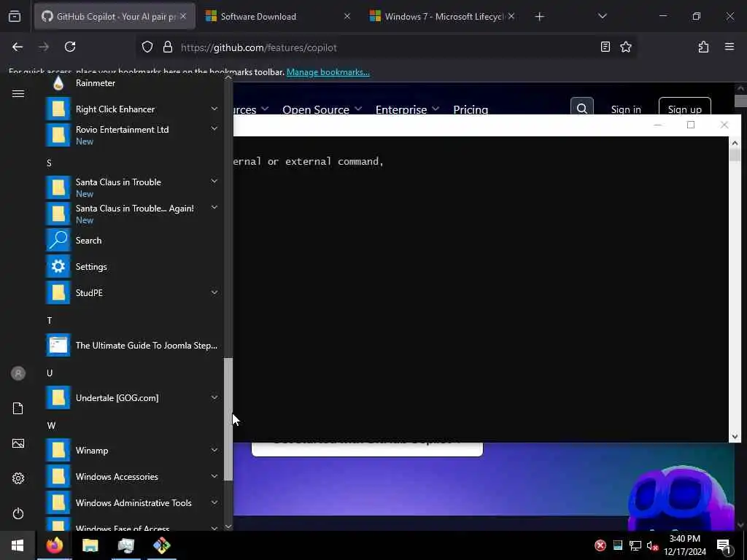Screen dimensions: 747x560
Task: Click the Sign in link on GitHub
Action: pos(626,109)
